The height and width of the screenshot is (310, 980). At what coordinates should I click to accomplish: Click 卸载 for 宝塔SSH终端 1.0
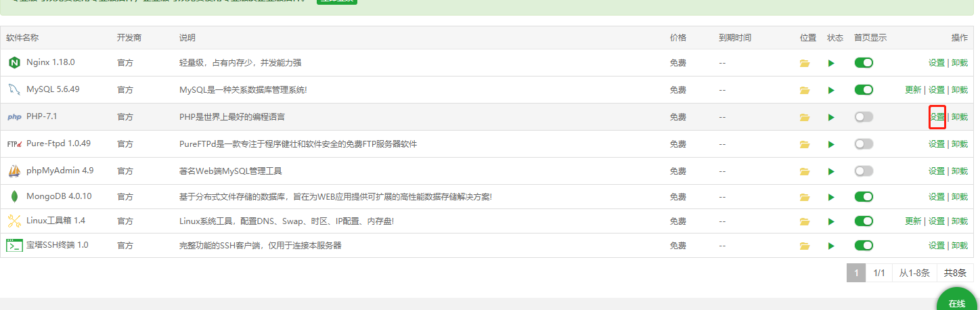click(x=960, y=245)
